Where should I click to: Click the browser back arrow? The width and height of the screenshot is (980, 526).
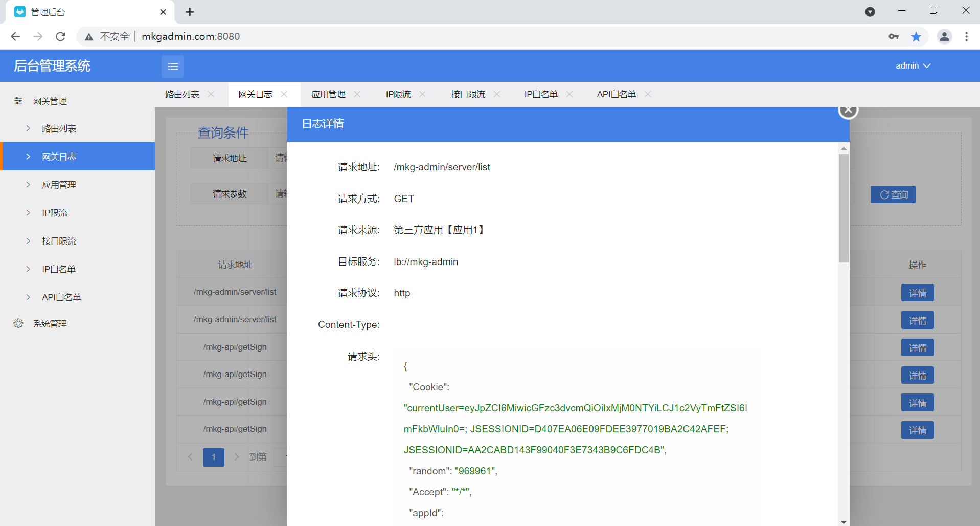pyautogui.click(x=15, y=36)
